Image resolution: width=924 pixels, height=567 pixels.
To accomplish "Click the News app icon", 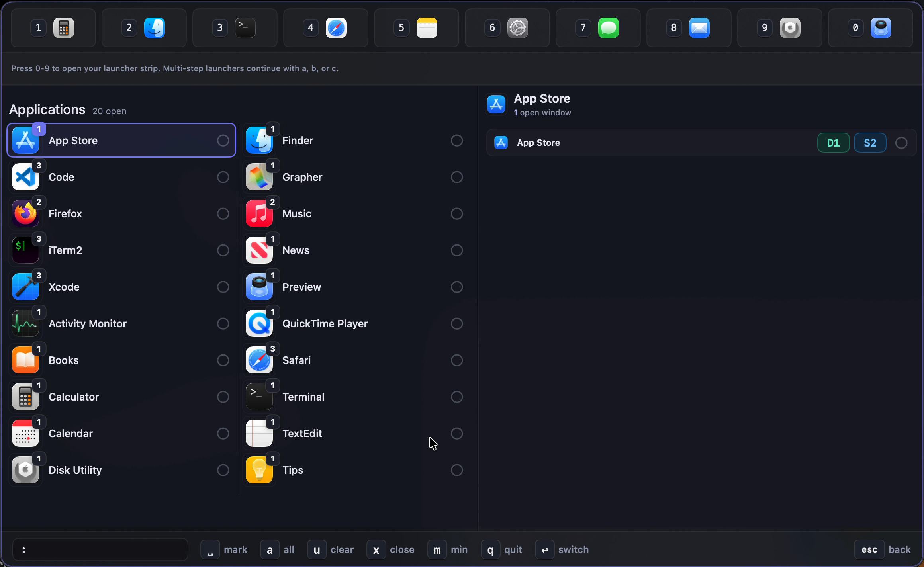I will (259, 250).
